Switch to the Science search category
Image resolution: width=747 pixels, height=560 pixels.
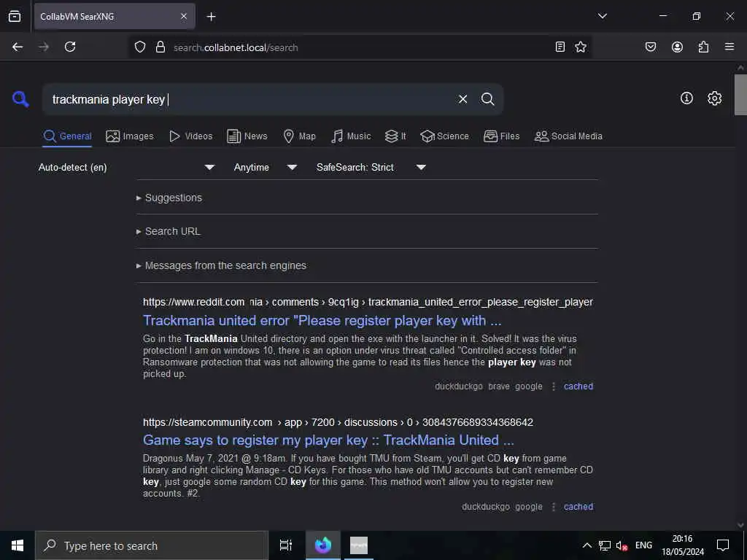444,136
